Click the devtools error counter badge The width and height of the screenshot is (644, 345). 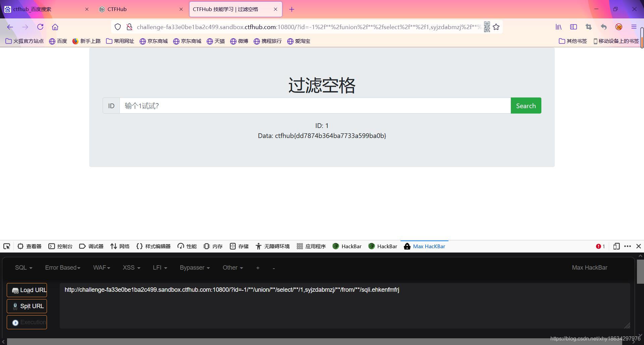pyautogui.click(x=600, y=246)
